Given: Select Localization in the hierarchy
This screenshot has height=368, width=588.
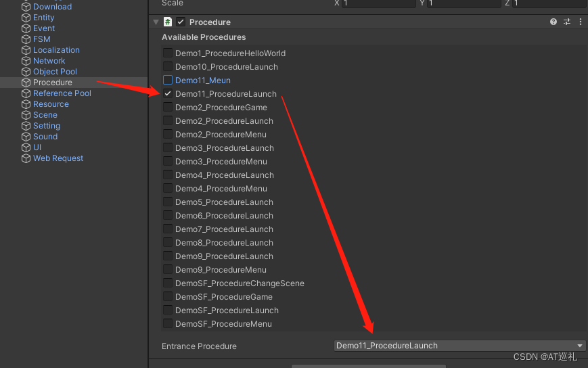Looking at the screenshot, I should (x=56, y=50).
